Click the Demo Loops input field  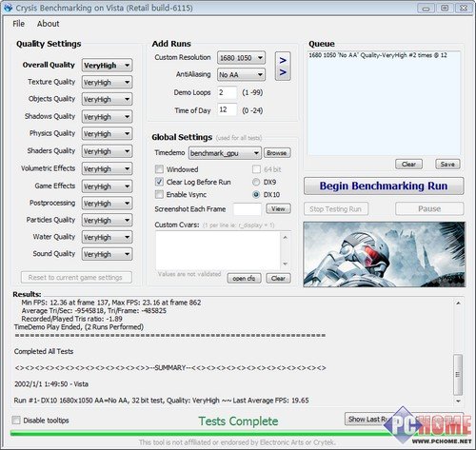click(227, 92)
